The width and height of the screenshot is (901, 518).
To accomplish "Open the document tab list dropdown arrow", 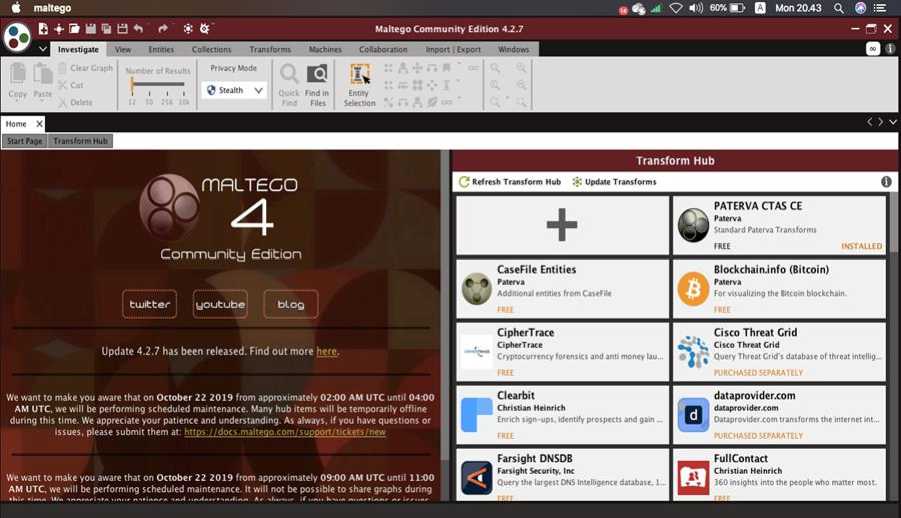I will point(893,121).
